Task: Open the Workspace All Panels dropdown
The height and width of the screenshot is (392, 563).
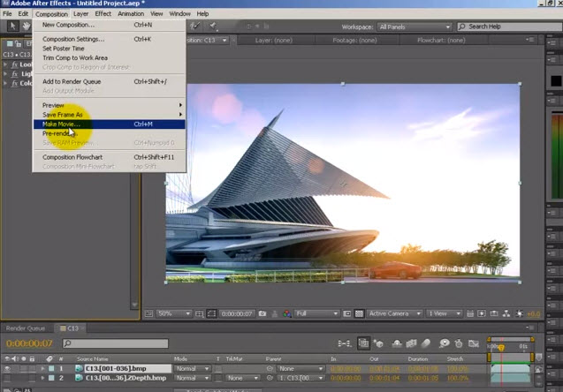Action: pyautogui.click(x=414, y=26)
